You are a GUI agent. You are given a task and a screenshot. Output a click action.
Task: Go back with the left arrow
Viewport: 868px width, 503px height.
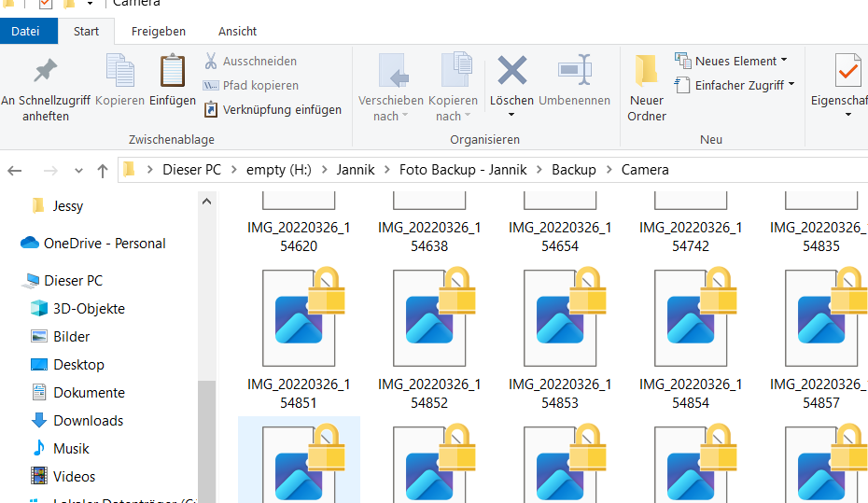coord(15,171)
